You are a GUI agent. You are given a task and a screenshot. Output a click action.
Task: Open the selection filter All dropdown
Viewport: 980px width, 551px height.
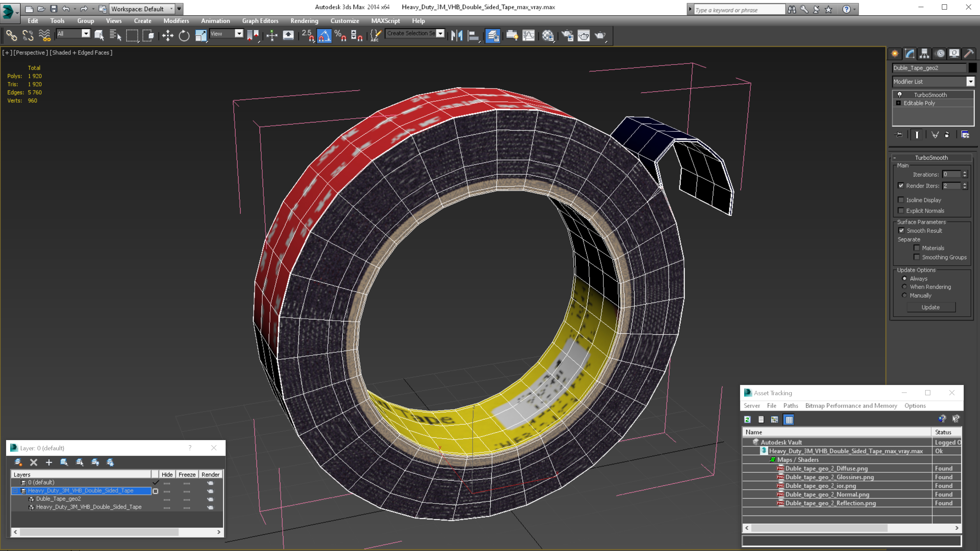click(86, 33)
